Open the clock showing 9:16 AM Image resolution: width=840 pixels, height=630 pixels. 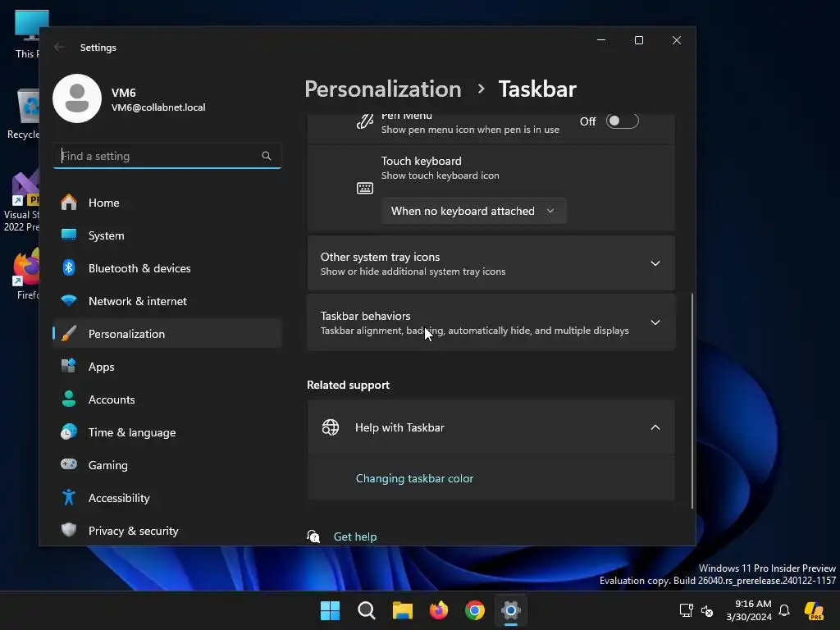point(750,610)
